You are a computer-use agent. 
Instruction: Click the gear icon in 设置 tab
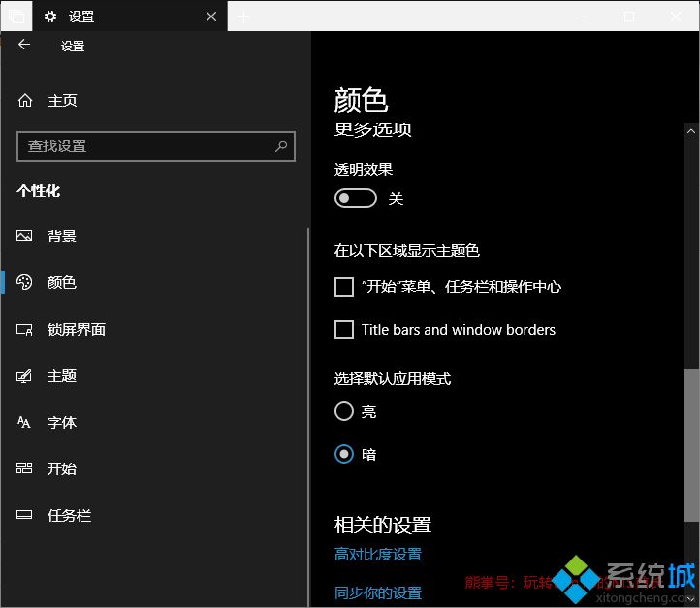pos(50,16)
